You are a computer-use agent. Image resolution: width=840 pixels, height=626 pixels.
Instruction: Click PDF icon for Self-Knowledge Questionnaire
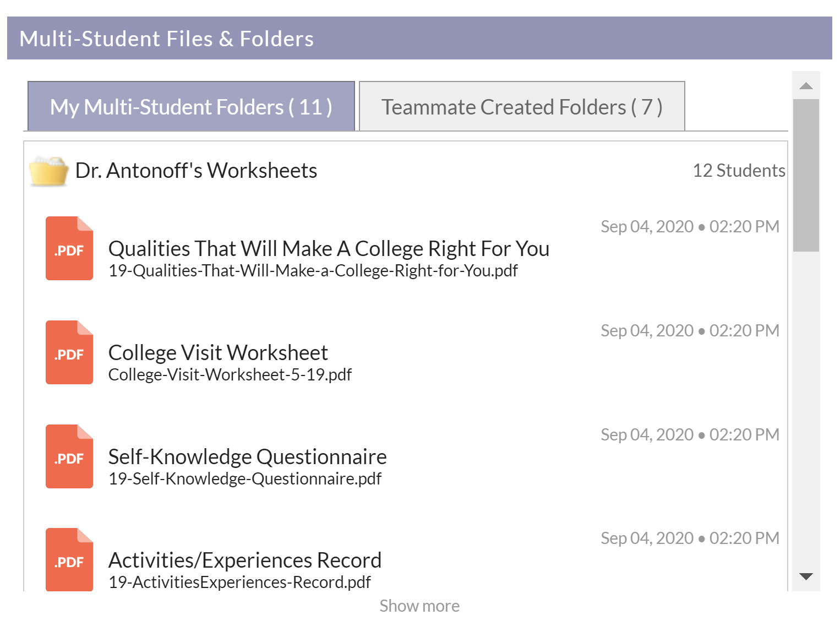coord(69,456)
